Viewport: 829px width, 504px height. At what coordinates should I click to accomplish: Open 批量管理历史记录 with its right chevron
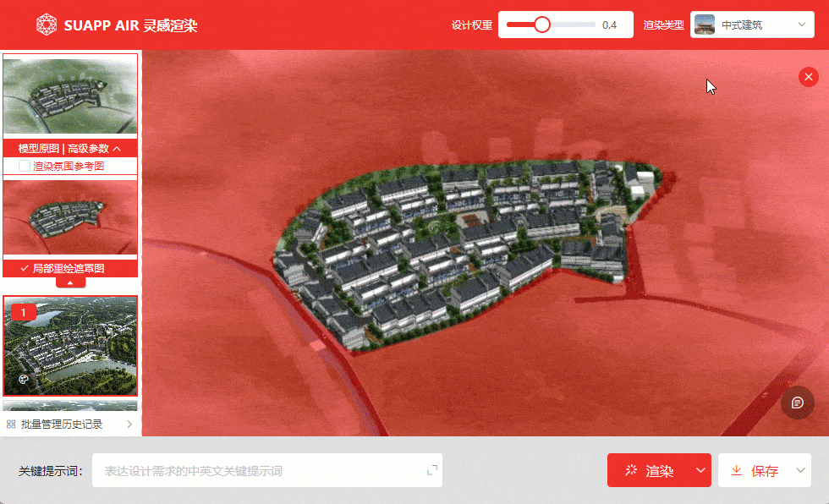[129, 425]
